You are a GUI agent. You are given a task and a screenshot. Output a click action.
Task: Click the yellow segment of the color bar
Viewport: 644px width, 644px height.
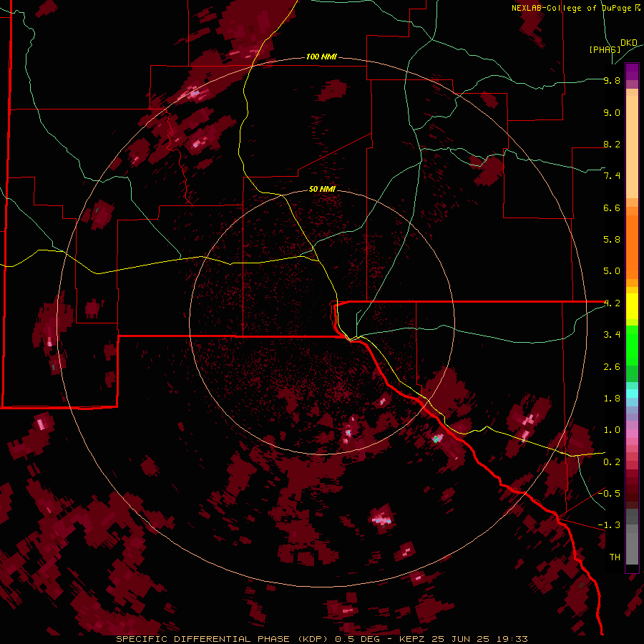pos(632,306)
